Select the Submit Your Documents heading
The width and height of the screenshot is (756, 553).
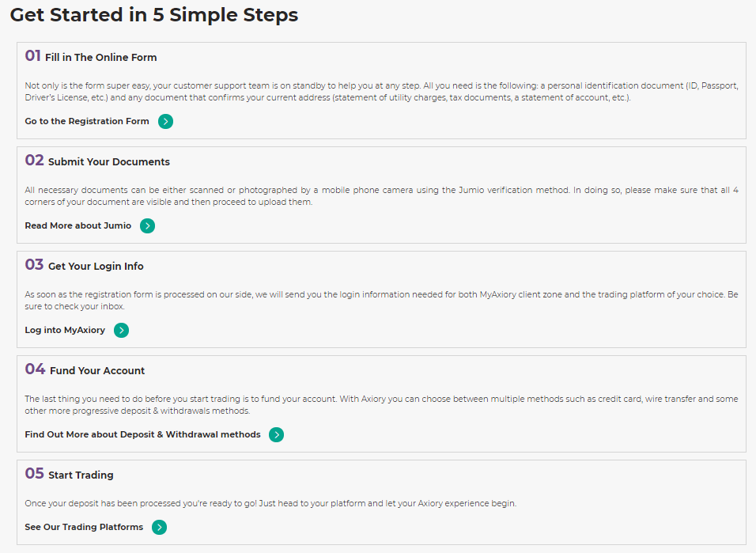tap(109, 161)
